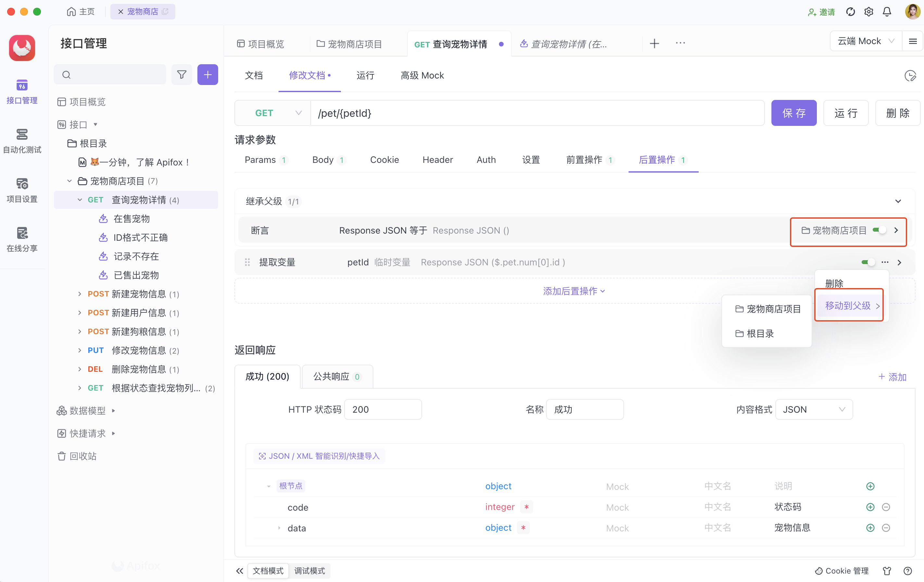This screenshot has width=924, height=582.
Task: Remove the data field row
Action: point(886,527)
